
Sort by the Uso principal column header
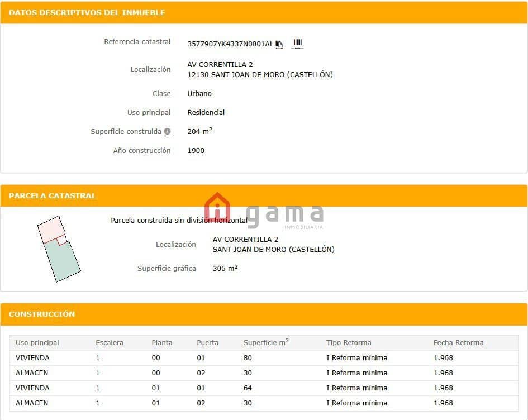[x=37, y=343]
